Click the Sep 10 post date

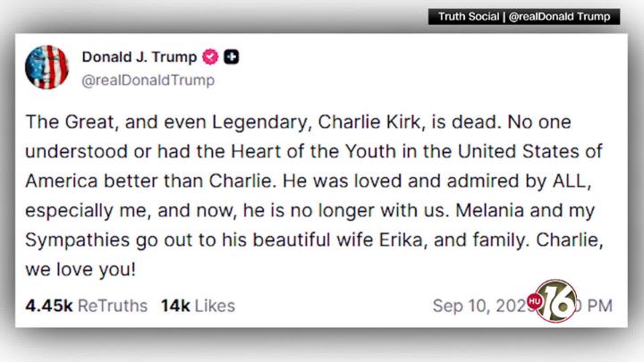(x=480, y=306)
